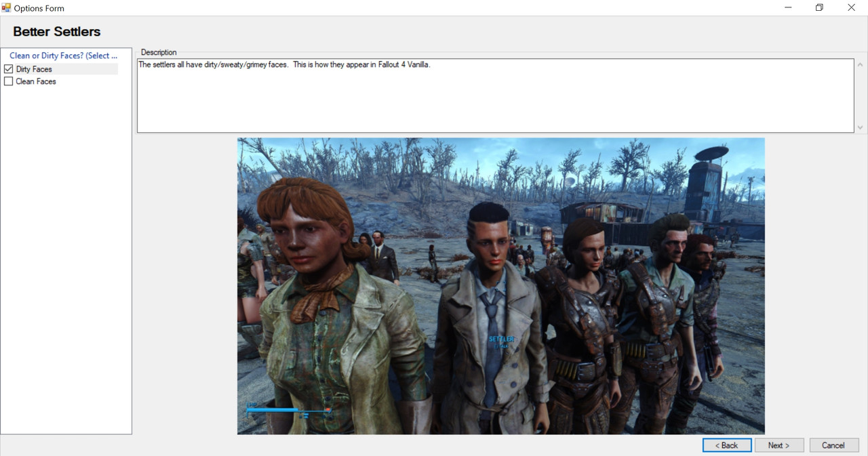Click the Description text box
The image size is (868, 456).
click(495, 96)
